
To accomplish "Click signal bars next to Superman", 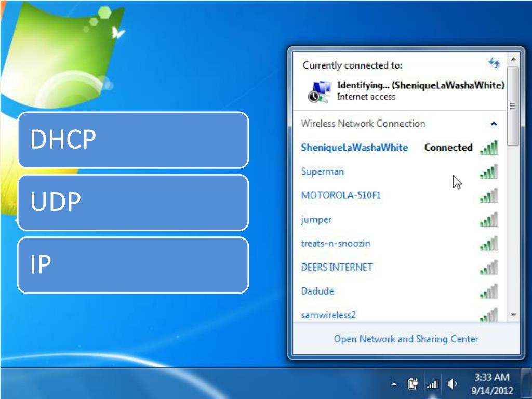I will [x=489, y=171].
